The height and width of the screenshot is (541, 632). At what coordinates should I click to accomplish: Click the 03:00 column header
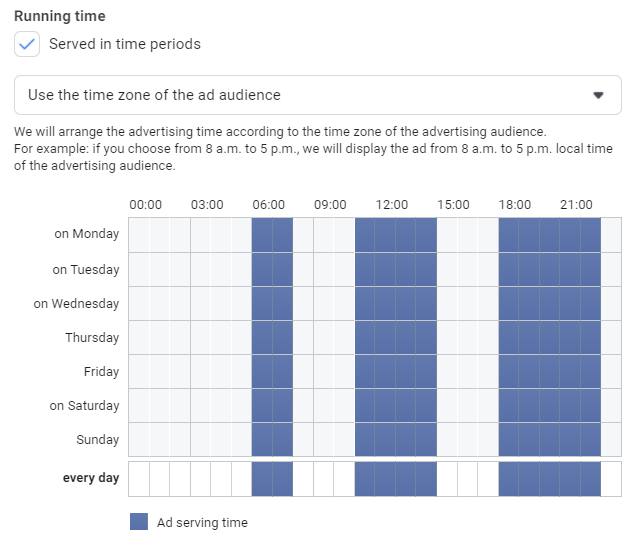point(207,205)
